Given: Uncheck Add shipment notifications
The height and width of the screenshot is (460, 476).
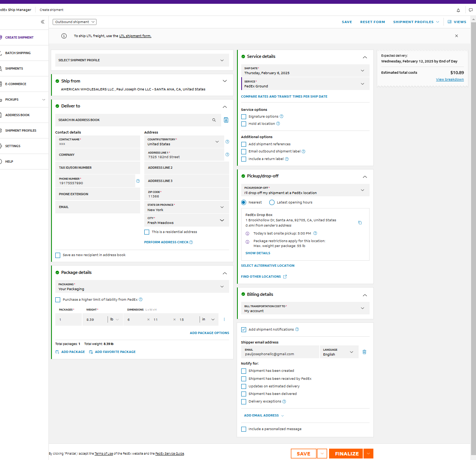Looking at the screenshot, I should click(244, 329).
